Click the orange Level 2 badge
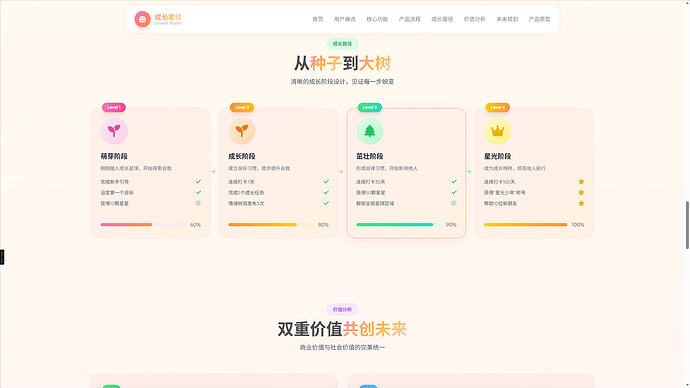Screen dimensions: 690x388 242,107
